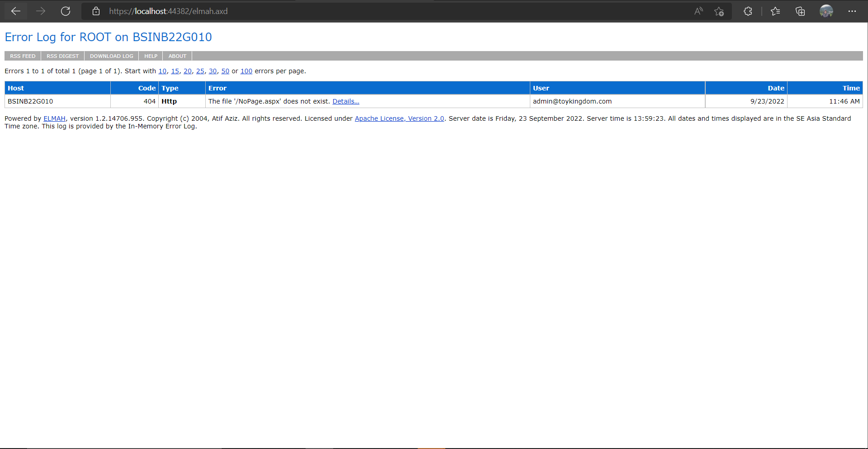Screen dimensions: 868x449
Task: Show 25 errors per page
Action: [x=200, y=71]
